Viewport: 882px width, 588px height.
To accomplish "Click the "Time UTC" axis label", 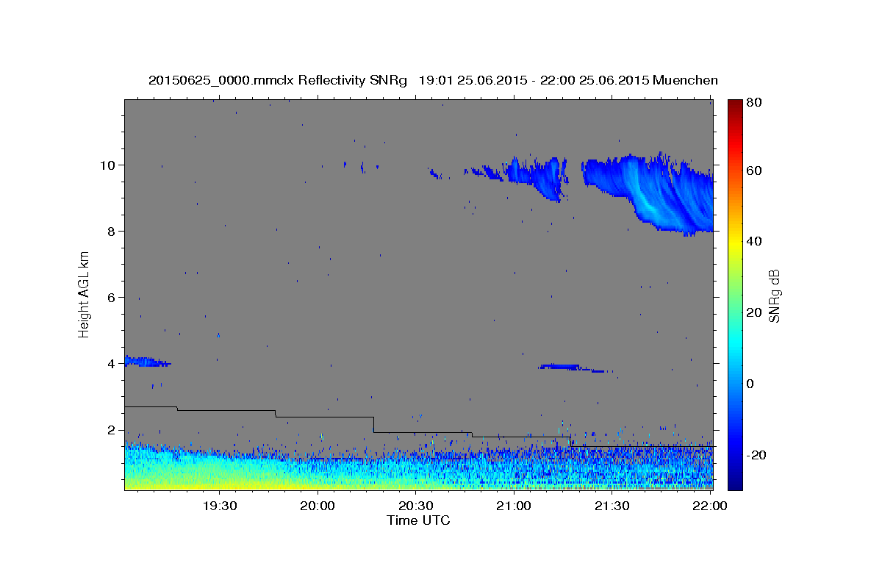I will pos(418,520).
